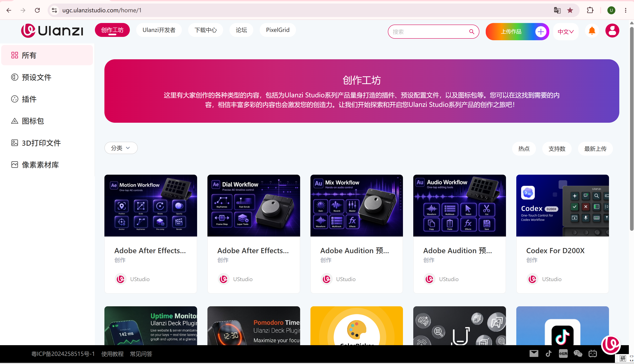
Task: Click the Ulanzi logo in header
Action: click(52, 31)
